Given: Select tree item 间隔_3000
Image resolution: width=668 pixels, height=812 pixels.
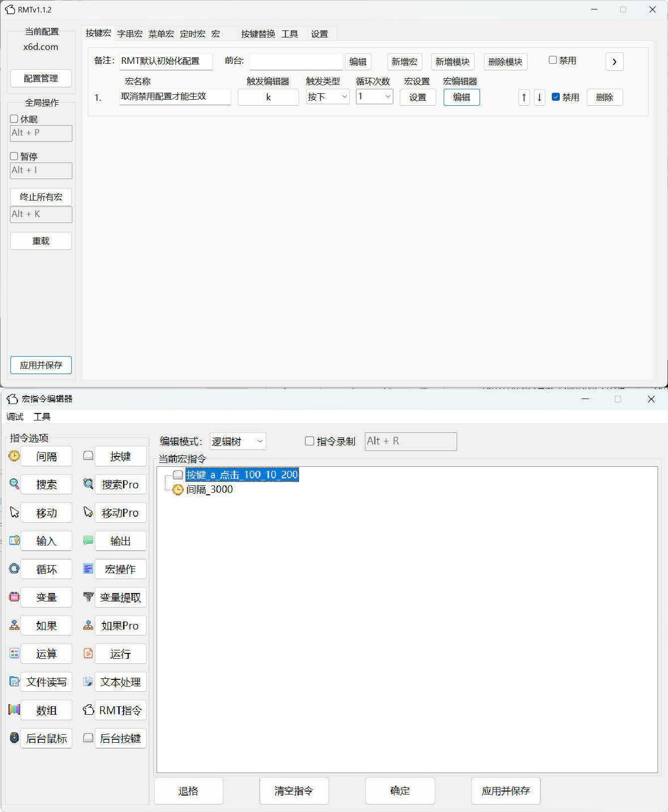Looking at the screenshot, I should point(209,489).
